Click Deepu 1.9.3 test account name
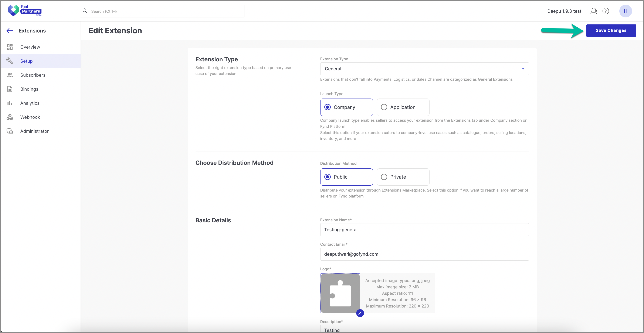Image resolution: width=644 pixels, height=333 pixels. [564, 11]
